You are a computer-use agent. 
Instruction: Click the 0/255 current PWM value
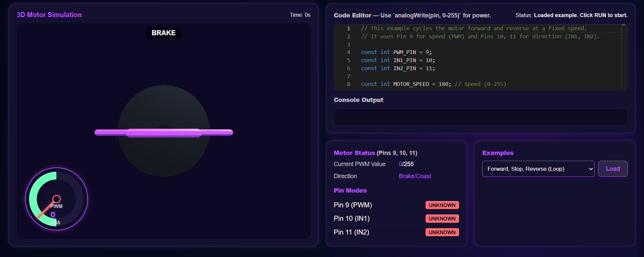pyautogui.click(x=406, y=164)
